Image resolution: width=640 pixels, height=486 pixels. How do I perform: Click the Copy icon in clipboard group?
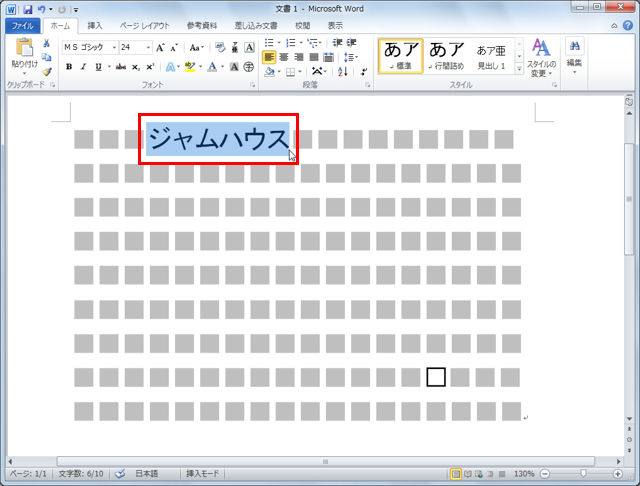47,58
